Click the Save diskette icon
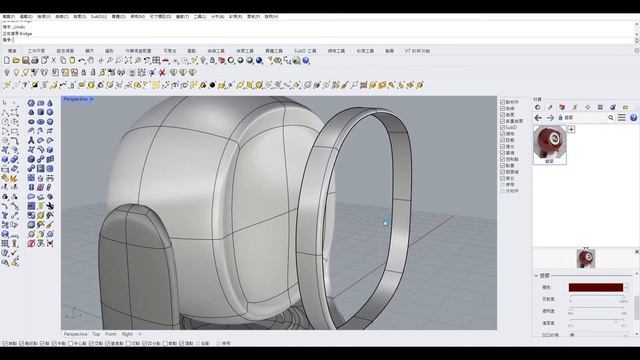The width and height of the screenshot is (640, 360). tap(25, 60)
